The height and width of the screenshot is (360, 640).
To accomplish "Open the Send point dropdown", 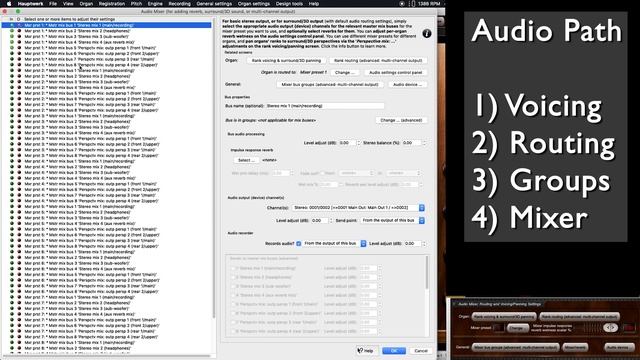I will click(x=393, y=220).
